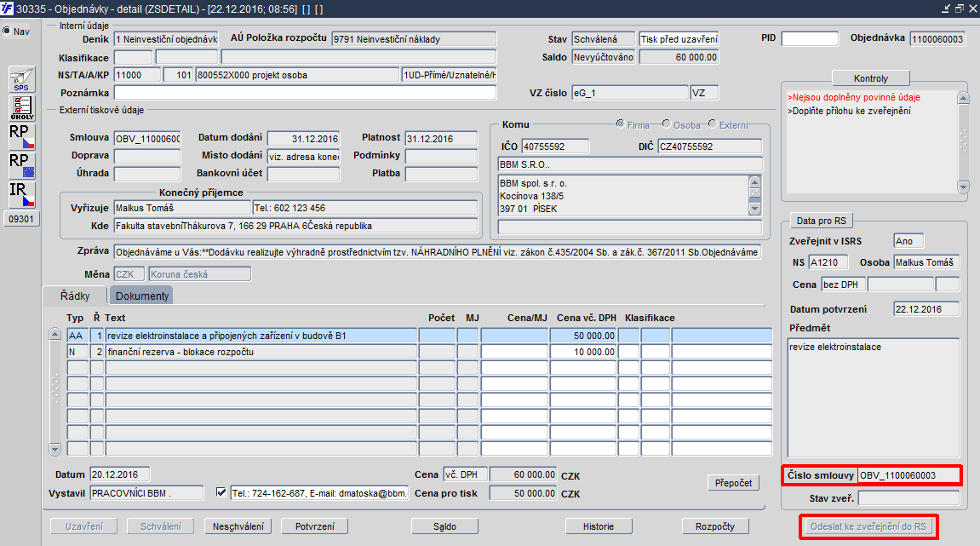
Task: Click the Přepočet button
Action: [734, 483]
